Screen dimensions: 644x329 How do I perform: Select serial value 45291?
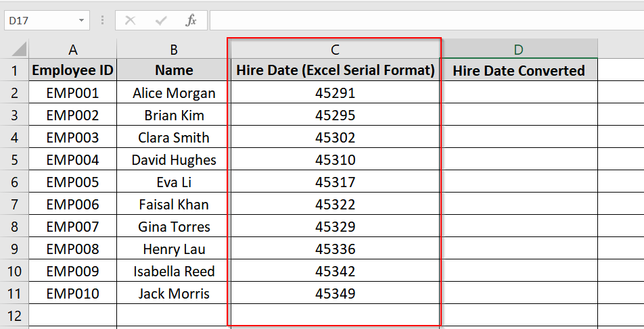click(335, 93)
